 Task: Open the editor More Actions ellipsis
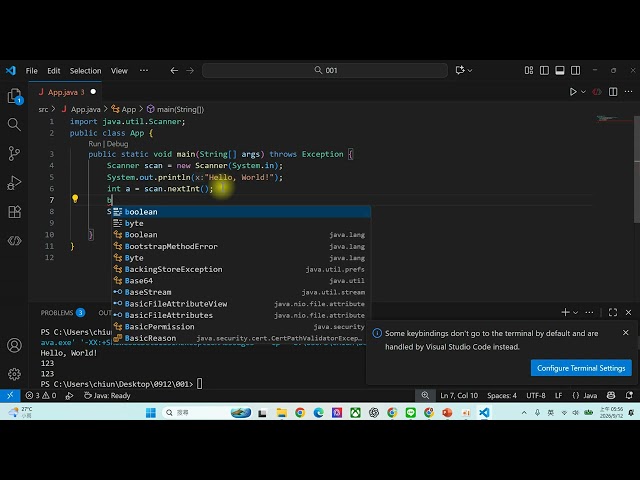coord(629,92)
